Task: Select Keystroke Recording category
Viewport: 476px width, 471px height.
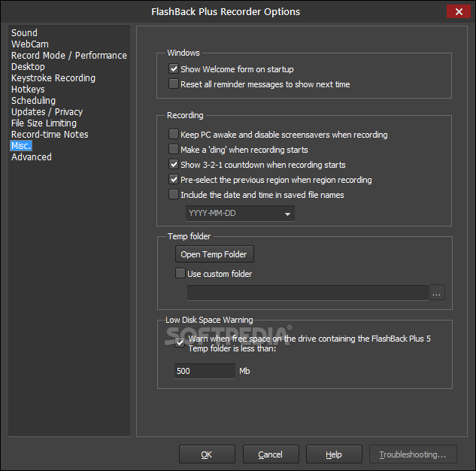Action: click(53, 77)
